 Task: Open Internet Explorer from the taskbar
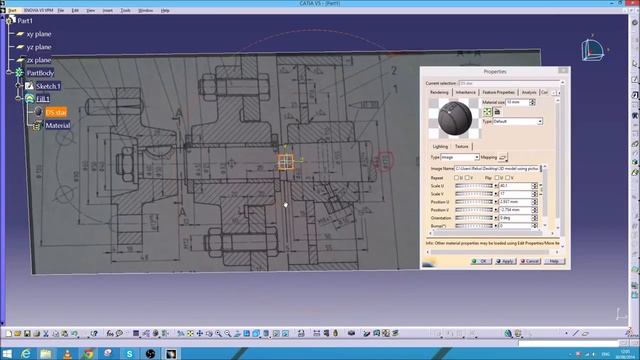[26, 353]
